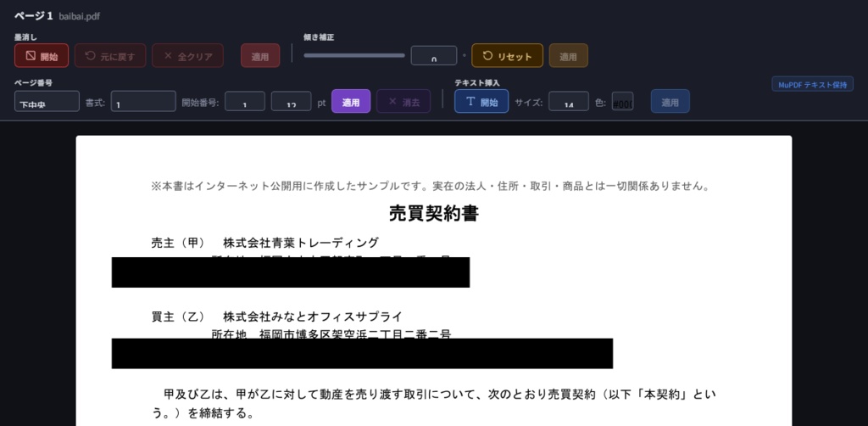This screenshot has width=868, height=426.
Task: Click the black redaction box under 買主
Action: click(362, 353)
